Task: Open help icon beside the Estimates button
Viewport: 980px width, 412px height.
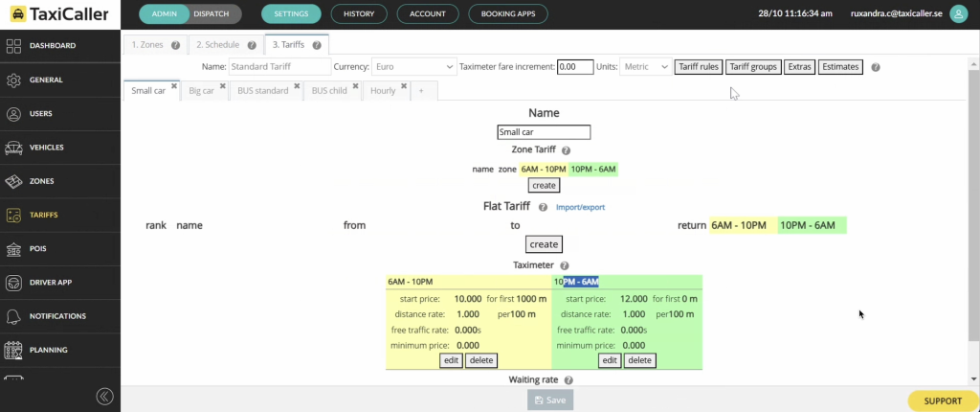Action: 876,67
